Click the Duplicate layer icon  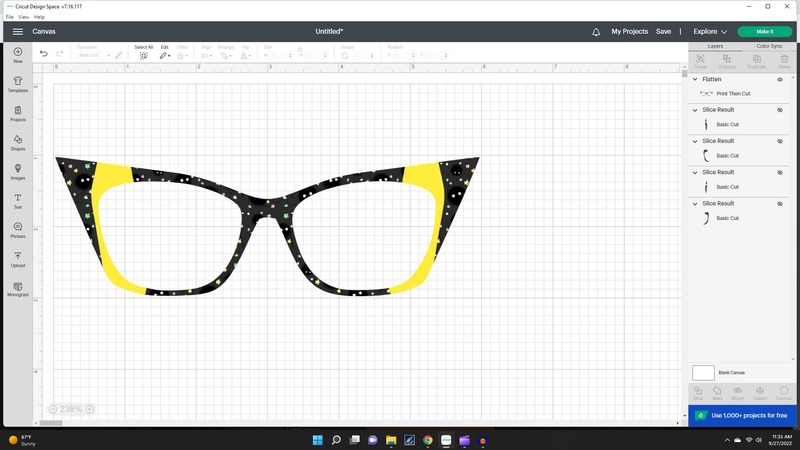coord(757,59)
